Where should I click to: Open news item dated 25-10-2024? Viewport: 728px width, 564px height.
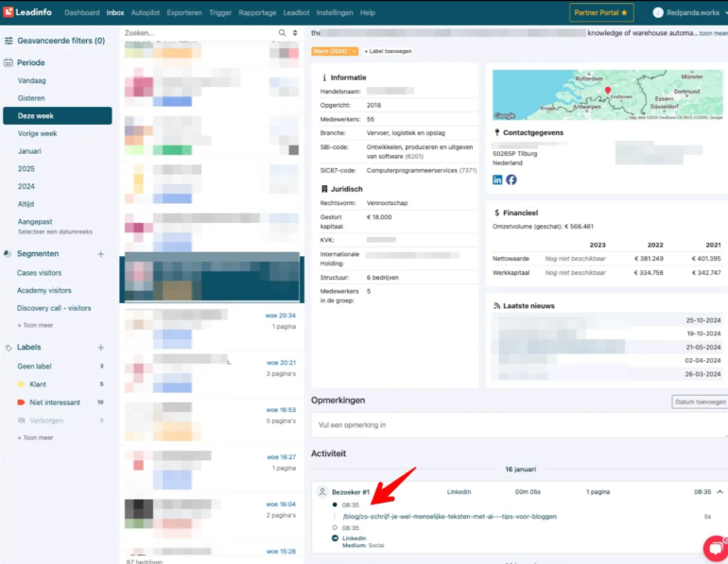[x=607, y=320]
